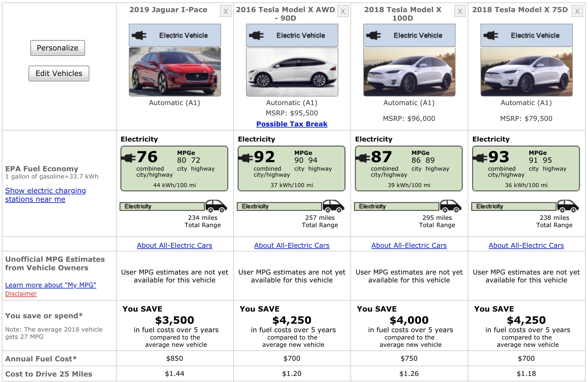
Task: Select the Annual Fuel Cost* row label
Action: pyautogui.click(x=41, y=359)
